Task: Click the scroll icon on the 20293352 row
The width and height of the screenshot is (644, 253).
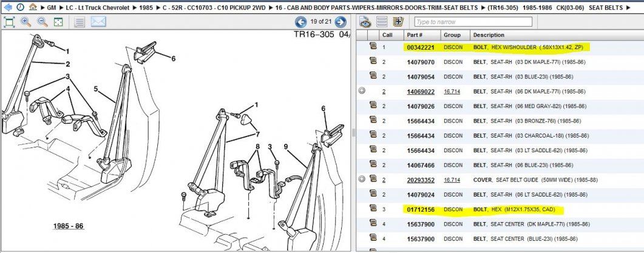Action: (373, 179)
